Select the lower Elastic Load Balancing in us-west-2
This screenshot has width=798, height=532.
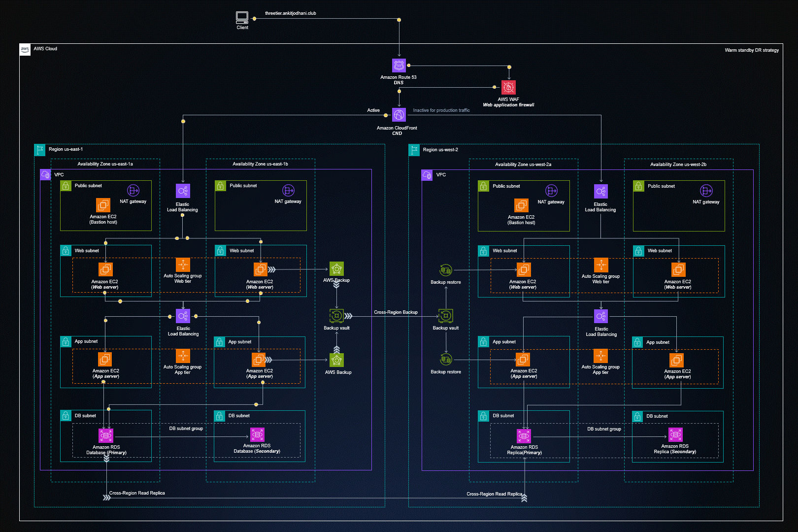coord(601,316)
